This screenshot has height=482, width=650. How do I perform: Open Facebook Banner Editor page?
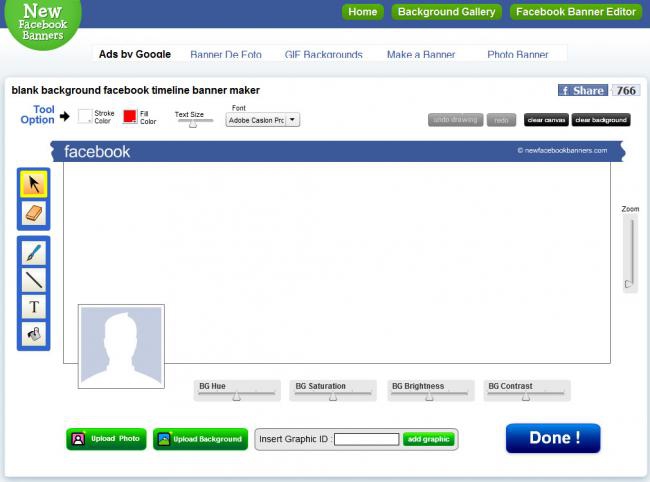point(576,12)
